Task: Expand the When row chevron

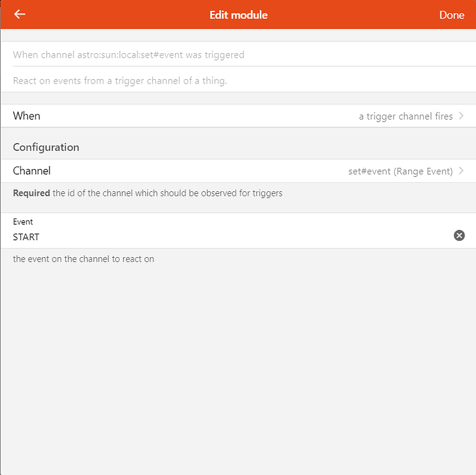Action: click(461, 116)
